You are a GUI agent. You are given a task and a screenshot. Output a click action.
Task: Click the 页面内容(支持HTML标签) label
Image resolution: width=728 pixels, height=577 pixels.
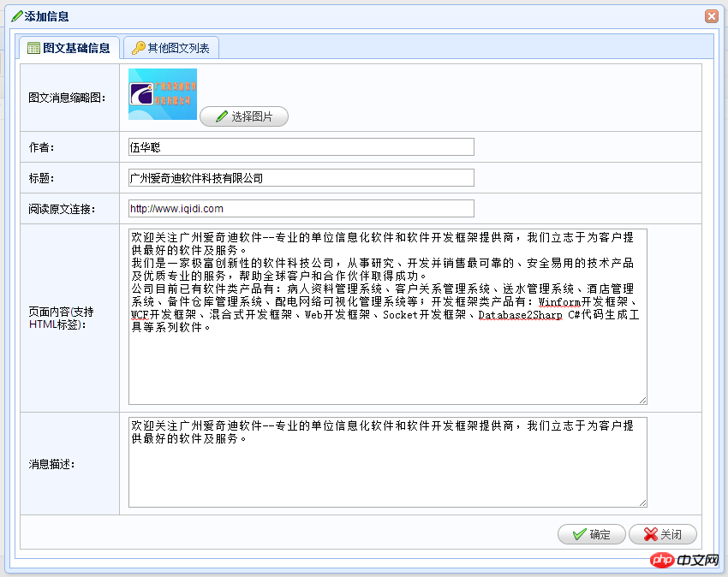pyautogui.click(x=62, y=318)
